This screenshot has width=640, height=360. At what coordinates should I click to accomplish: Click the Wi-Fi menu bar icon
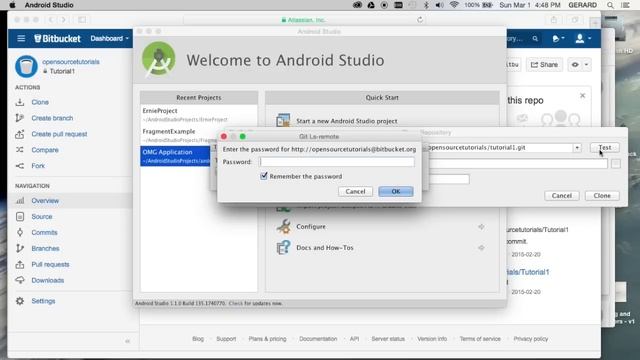(454, 5)
